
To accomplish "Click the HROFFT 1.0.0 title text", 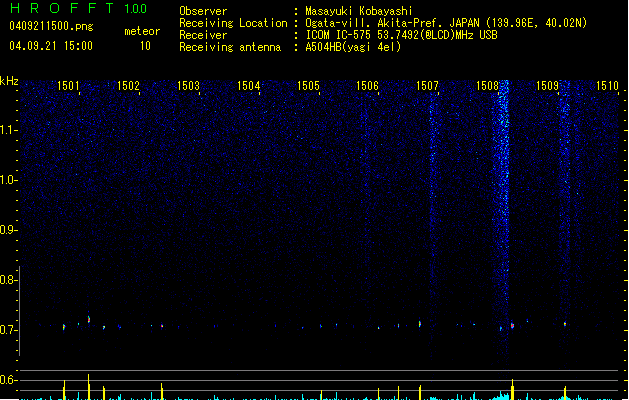I will pyautogui.click(x=79, y=8).
